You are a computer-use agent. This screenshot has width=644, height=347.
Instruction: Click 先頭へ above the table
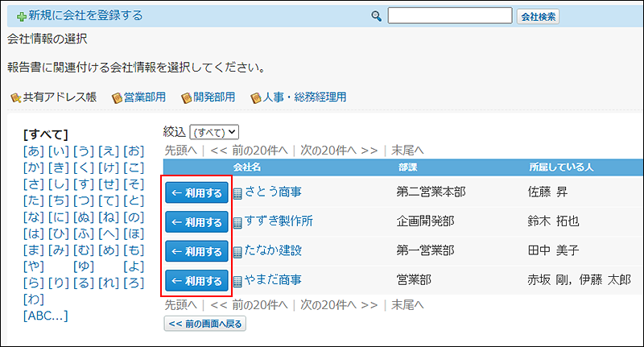tap(180, 151)
